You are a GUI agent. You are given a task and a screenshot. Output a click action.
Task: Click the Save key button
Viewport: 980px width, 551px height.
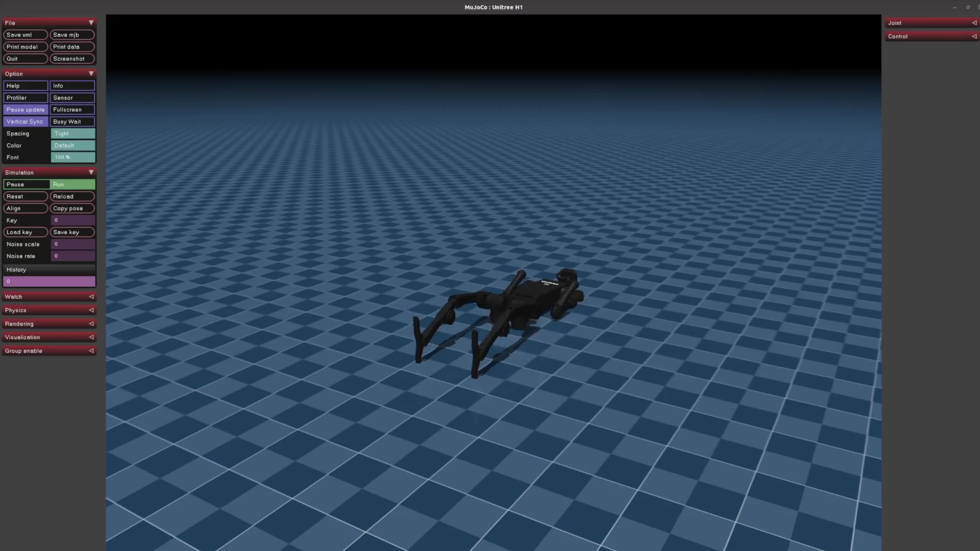point(73,231)
